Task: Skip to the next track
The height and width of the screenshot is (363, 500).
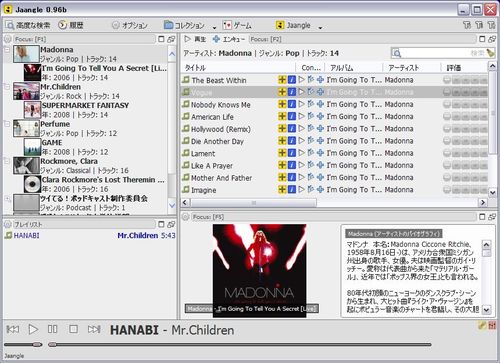Action: pyautogui.click(x=94, y=329)
